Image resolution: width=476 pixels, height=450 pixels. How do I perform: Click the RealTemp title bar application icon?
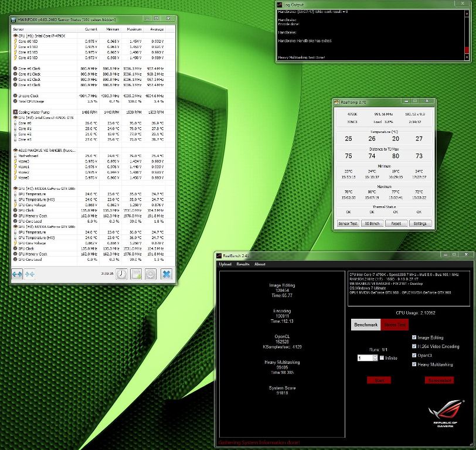(336, 103)
